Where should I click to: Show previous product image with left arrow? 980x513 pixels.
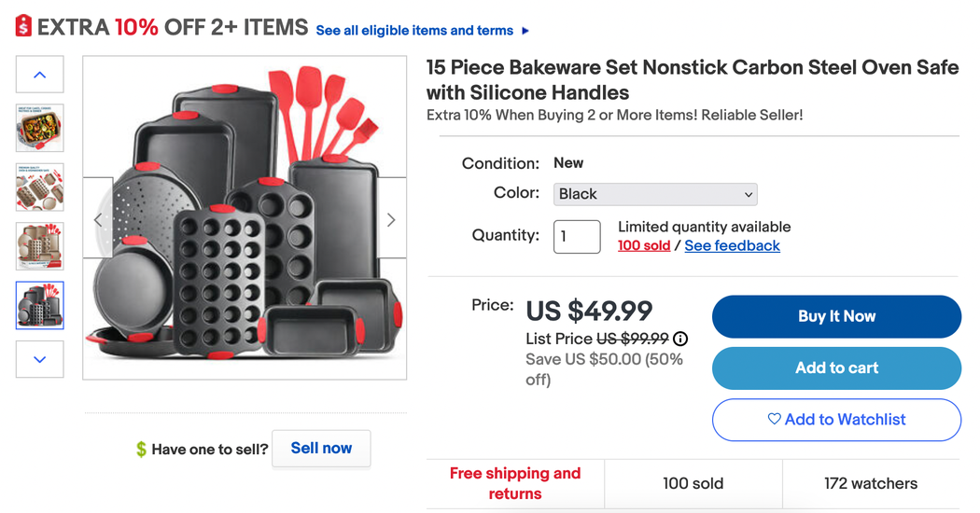[x=99, y=219]
